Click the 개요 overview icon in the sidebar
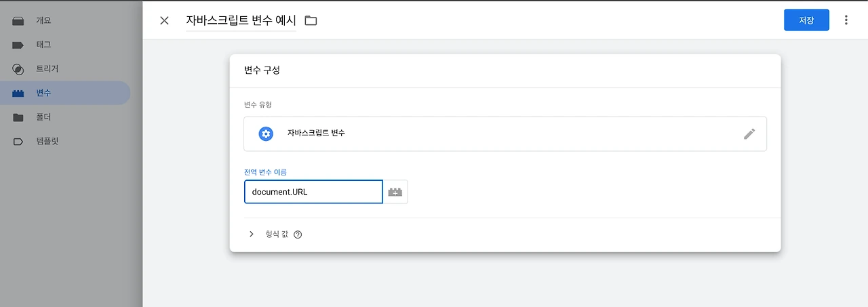Viewport: 868px width, 307px height. 18,20
